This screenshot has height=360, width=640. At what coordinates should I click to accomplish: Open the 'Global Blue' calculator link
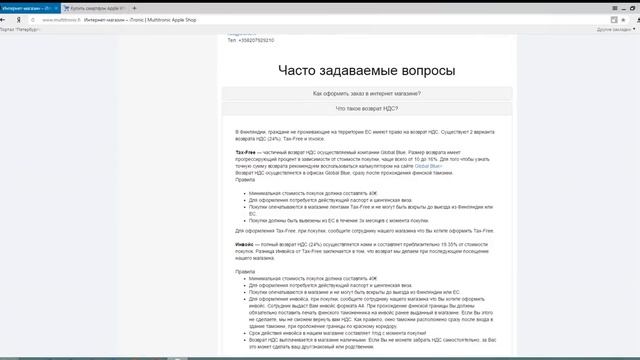[428, 166]
